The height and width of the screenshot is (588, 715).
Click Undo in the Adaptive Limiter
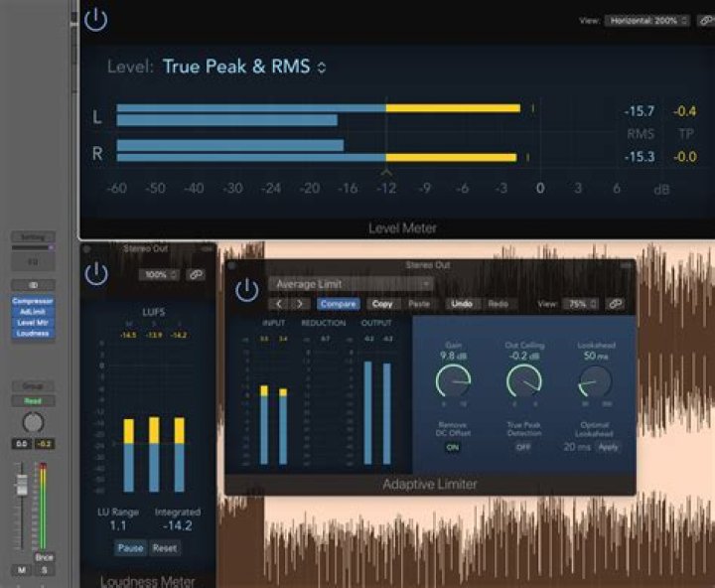click(x=462, y=304)
